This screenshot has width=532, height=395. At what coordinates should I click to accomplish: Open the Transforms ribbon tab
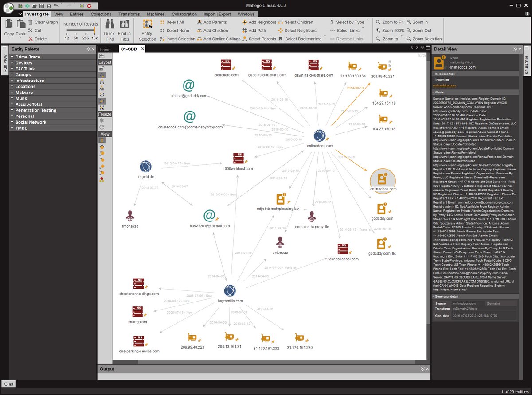pyautogui.click(x=129, y=14)
